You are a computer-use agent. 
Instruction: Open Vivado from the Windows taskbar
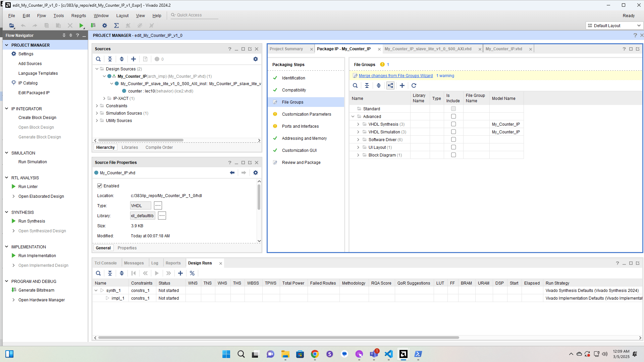403,354
